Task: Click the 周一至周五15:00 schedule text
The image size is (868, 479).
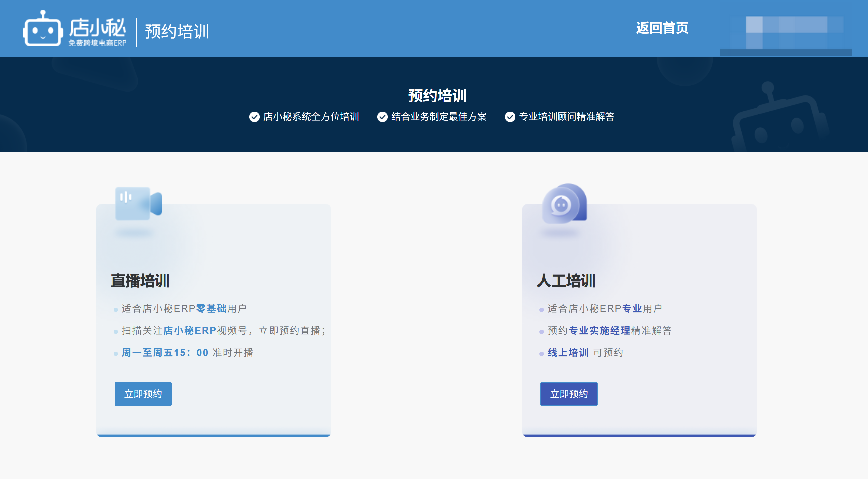Action: [x=165, y=353]
